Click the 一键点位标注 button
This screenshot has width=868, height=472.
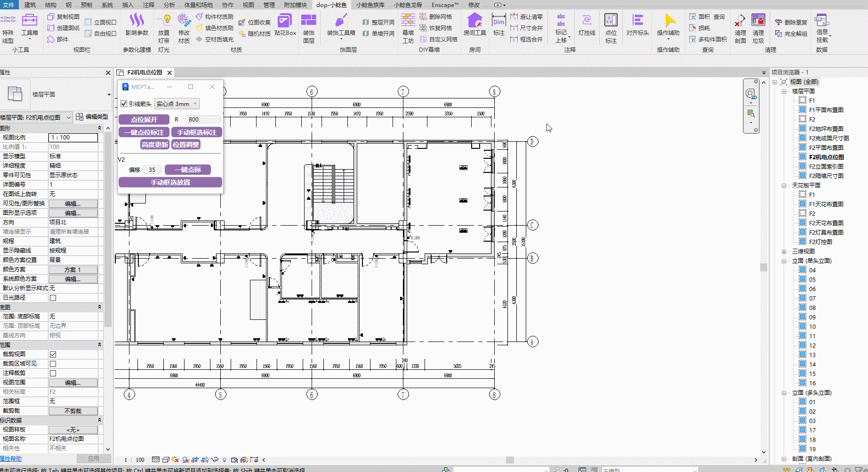click(144, 132)
